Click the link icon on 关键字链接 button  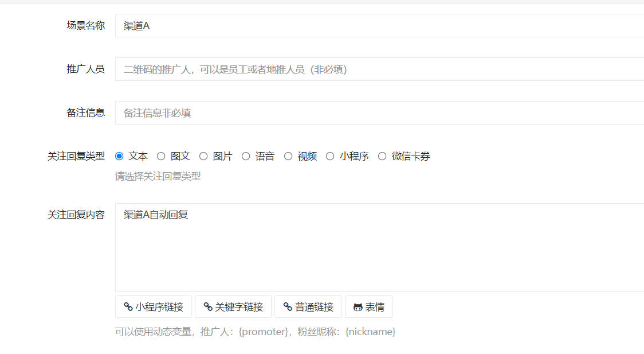208,306
